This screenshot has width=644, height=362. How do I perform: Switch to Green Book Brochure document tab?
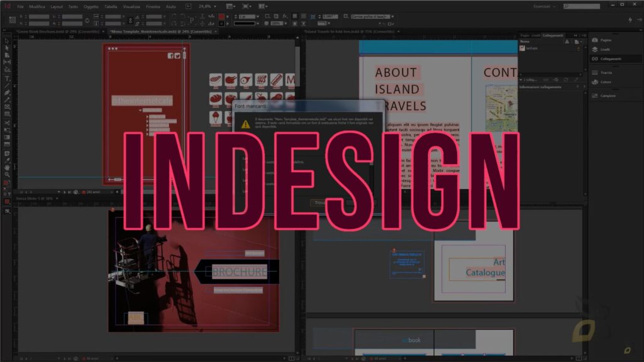[x=58, y=31]
